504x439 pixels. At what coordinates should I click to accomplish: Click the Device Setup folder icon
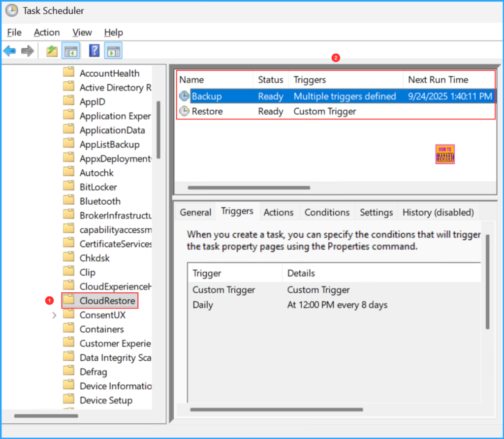69,399
